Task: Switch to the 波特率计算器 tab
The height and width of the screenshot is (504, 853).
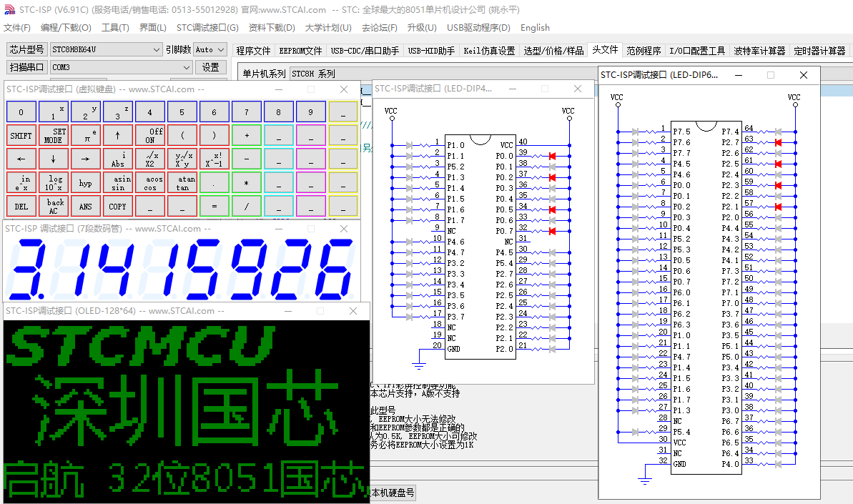Action: 759,51
